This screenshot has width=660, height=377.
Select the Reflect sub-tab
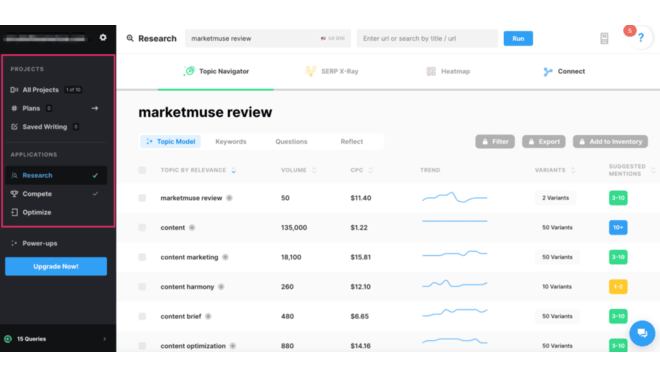tap(351, 141)
